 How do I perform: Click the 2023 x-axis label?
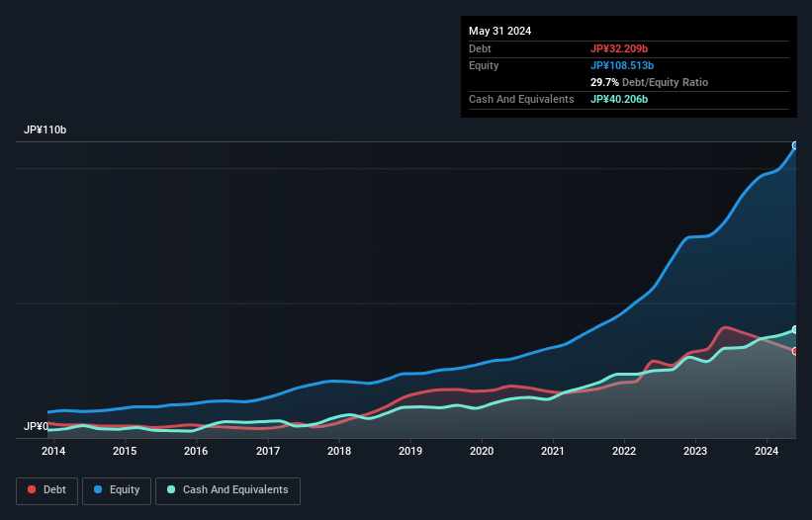pyautogui.click(x=695, y=451)
